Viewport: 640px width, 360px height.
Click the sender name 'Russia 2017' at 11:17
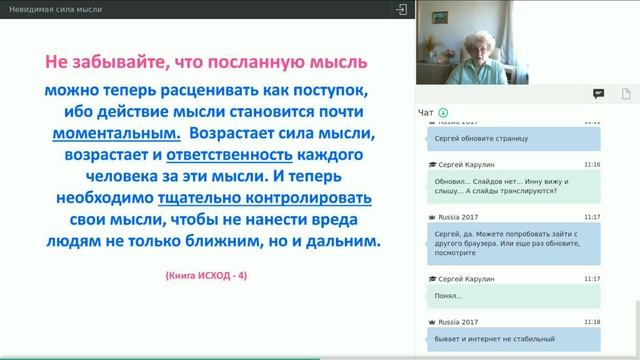pos(458,217)
